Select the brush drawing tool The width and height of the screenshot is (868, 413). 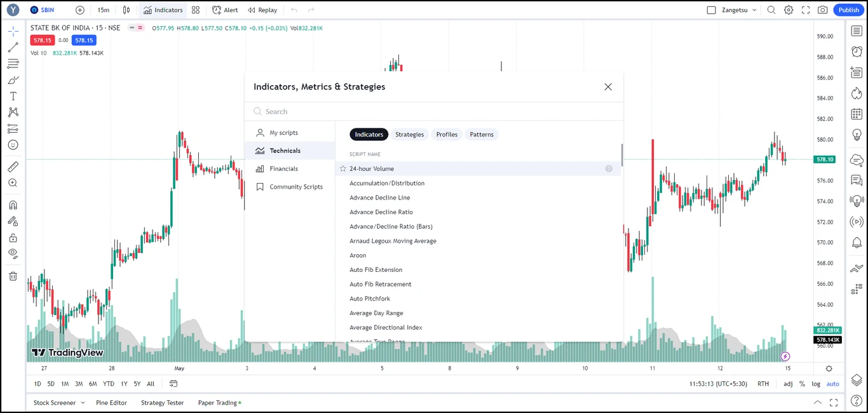click(x=13, y=80)
